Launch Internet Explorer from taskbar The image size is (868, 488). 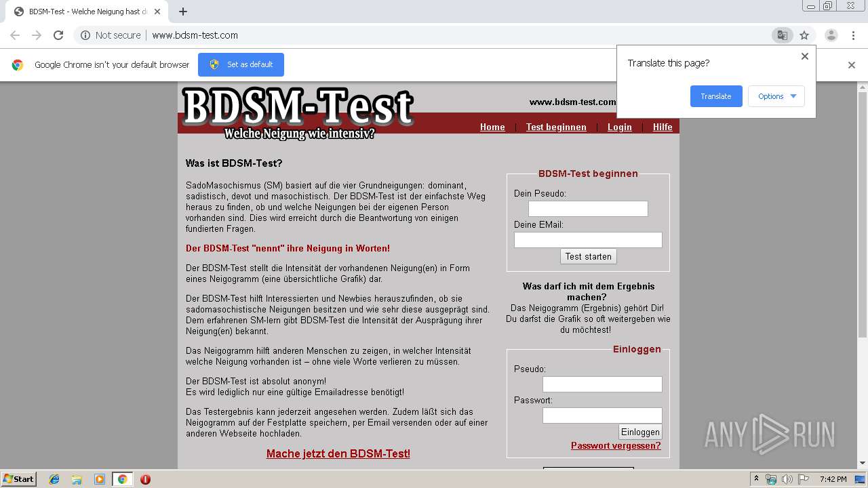54,479
